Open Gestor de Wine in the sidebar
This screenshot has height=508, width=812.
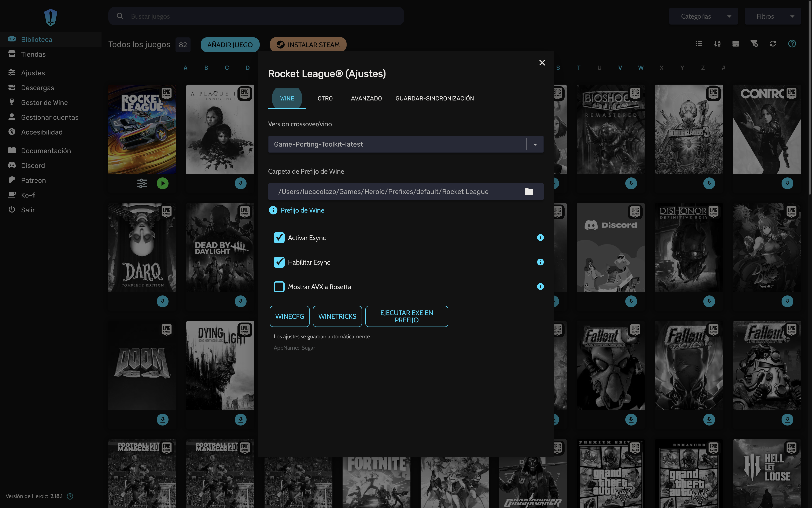tap(44, 103)
